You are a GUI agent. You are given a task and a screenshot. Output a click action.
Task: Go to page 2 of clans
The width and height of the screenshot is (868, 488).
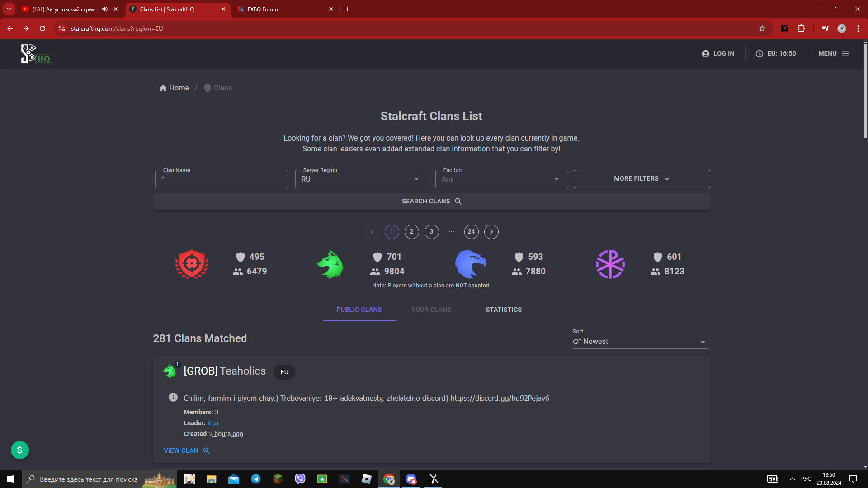tap(411, 232)
